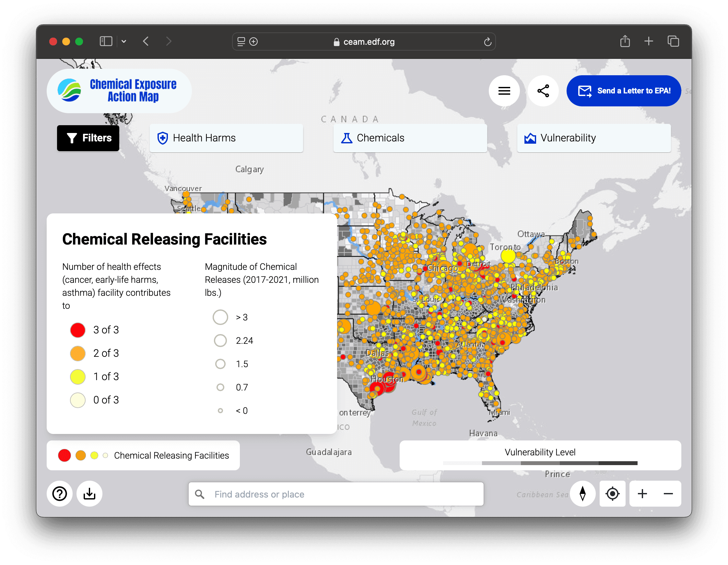Click the Safari share button
This screenshot has width=728, height=565.
tap(625, 42)
